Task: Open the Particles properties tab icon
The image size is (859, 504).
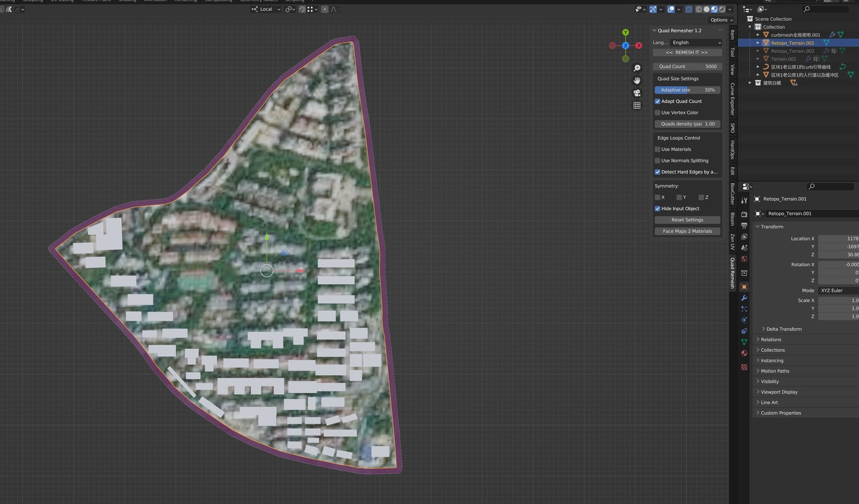Action: [x=744, y=309]
